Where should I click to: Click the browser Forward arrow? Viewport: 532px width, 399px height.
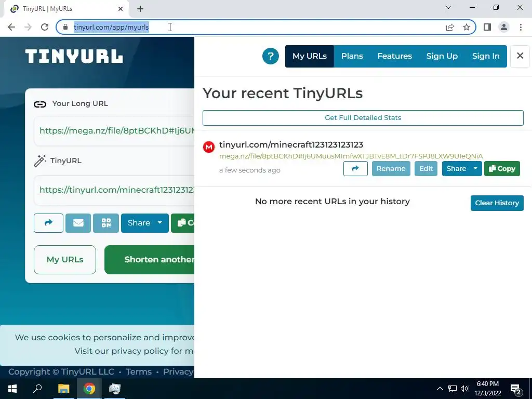pyautogui.click(x=28, y=27)
